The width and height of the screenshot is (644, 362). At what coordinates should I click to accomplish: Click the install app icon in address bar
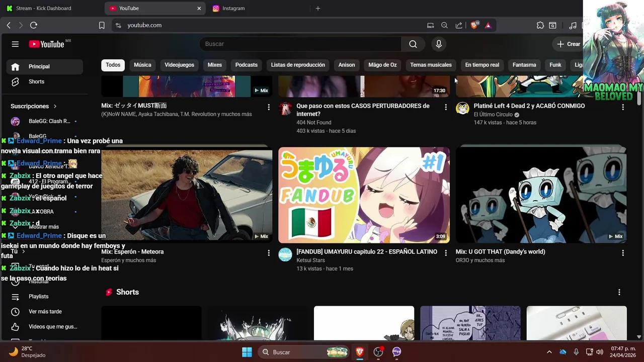pos(430,25)
